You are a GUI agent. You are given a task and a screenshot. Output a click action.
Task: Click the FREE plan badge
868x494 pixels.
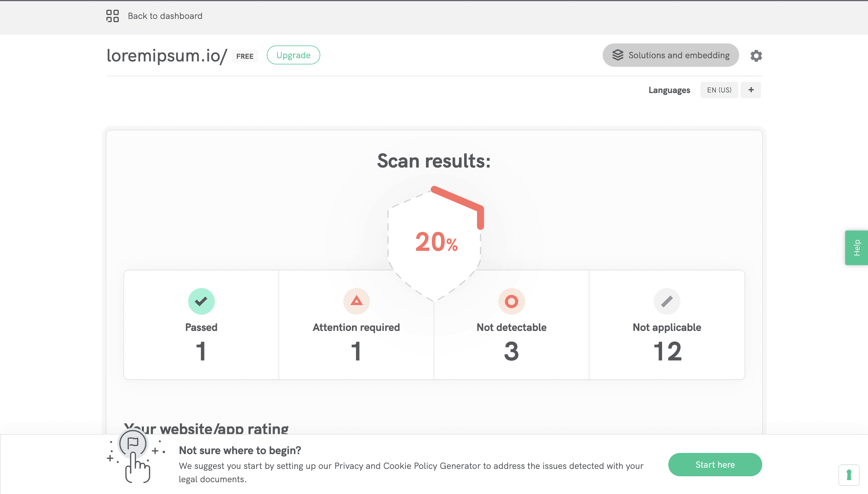click(245, 56)
